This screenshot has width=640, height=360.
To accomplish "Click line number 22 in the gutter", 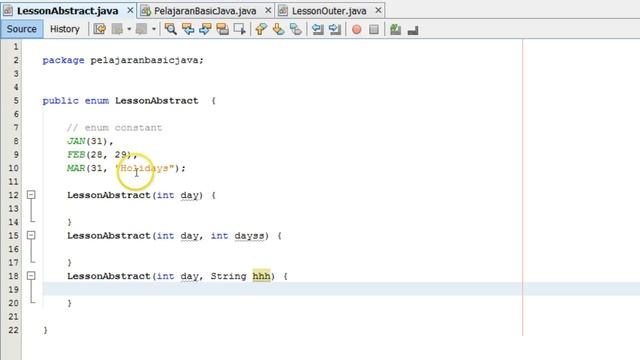I will 13,330.
